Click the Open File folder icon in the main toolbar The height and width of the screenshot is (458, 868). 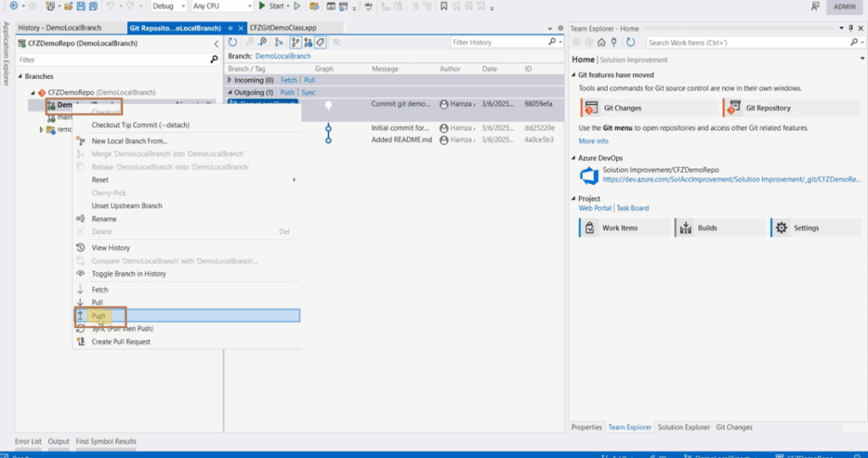[68, 6]
